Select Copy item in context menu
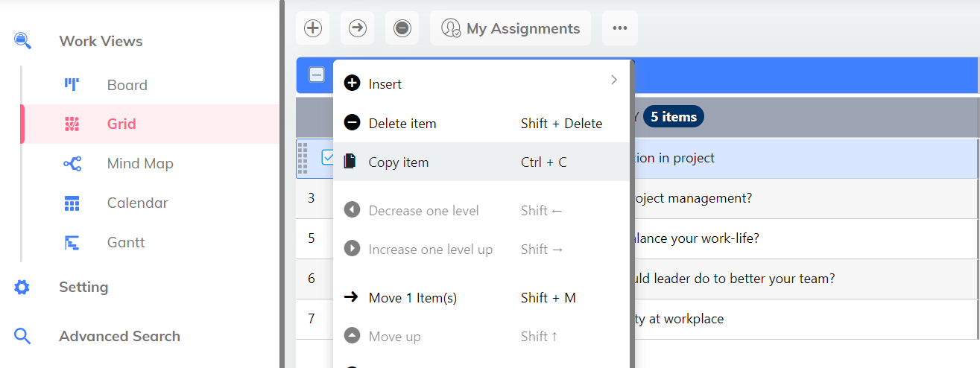Screen dimensions: 980x368 [399, 162]
